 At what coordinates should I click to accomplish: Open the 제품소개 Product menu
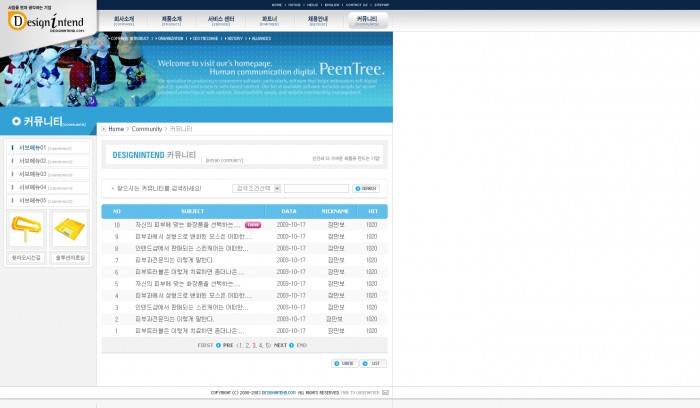171,21
